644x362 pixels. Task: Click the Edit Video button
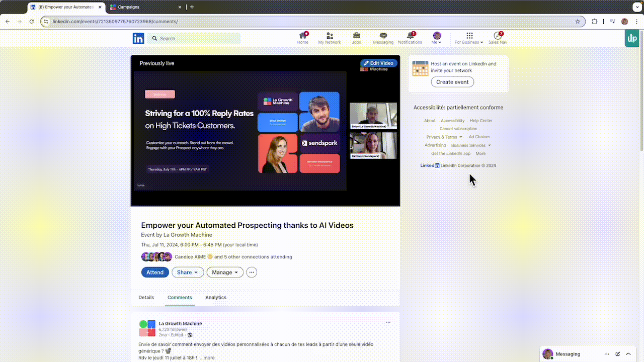[x=379, y=63]
